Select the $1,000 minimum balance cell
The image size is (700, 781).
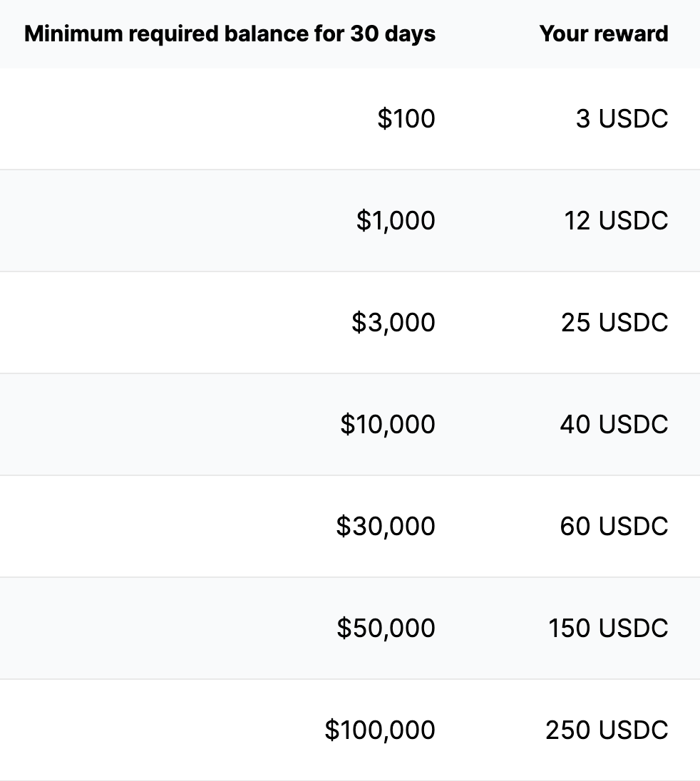point(396,220)
